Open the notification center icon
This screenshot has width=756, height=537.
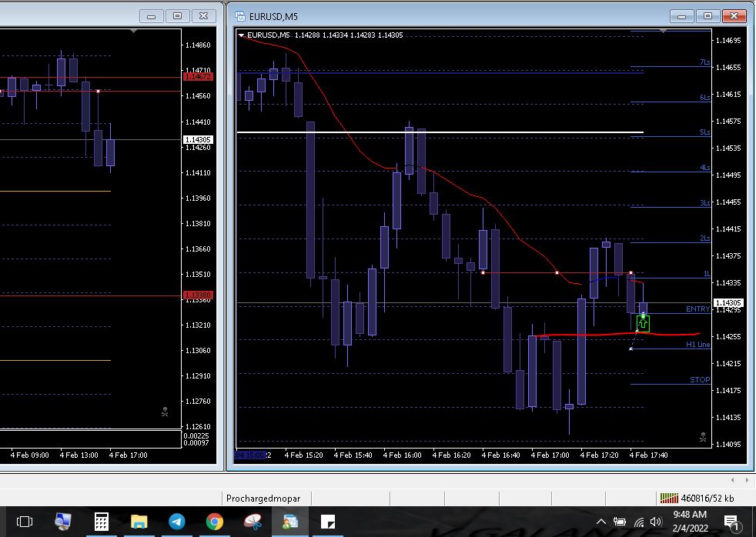click(x=731, y=522)
